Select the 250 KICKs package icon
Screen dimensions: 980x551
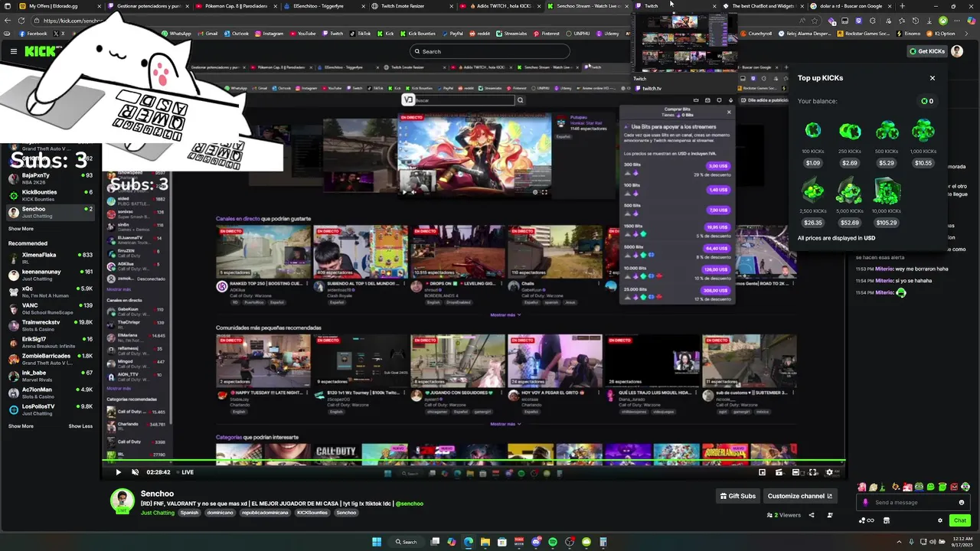pos(849,131)
